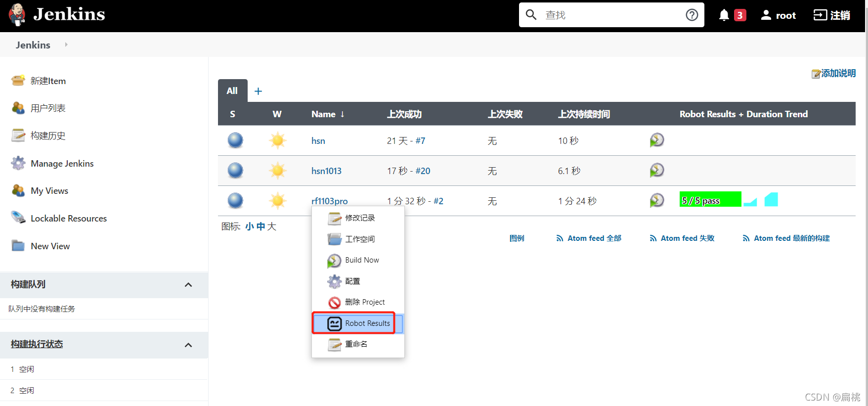The image size is (868, 406).
Task: Click the 添加说明 edit icon
Action: (x=816, y=74)
